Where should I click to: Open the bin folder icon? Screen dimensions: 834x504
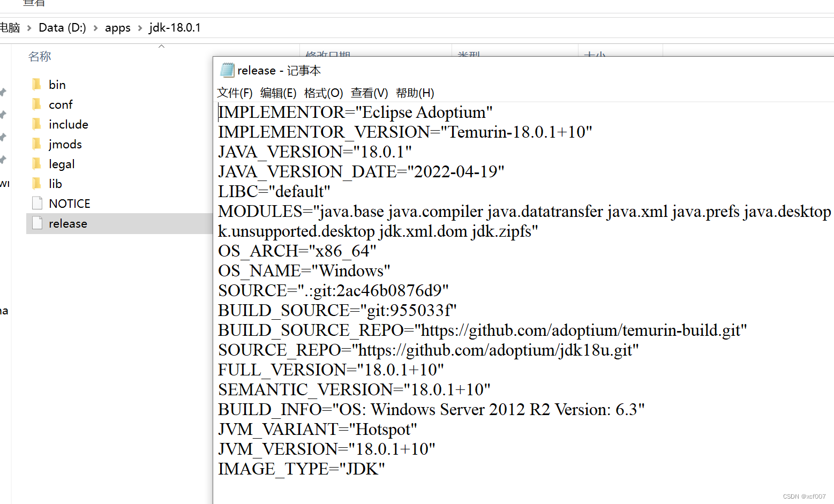click(37, 85)
